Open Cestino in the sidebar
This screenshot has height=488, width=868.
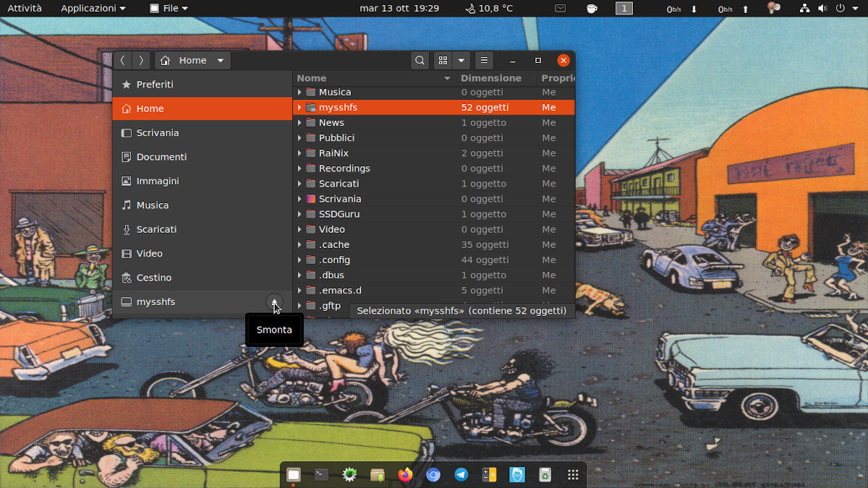pyautogui.click(x=202, y=278)
